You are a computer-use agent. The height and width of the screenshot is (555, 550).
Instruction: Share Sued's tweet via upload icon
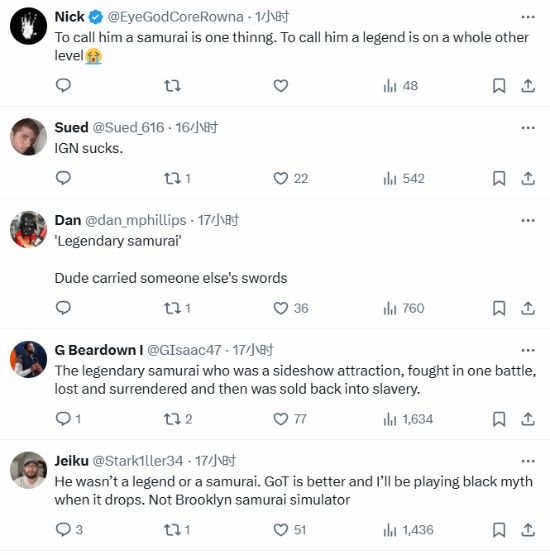[528, 178]
